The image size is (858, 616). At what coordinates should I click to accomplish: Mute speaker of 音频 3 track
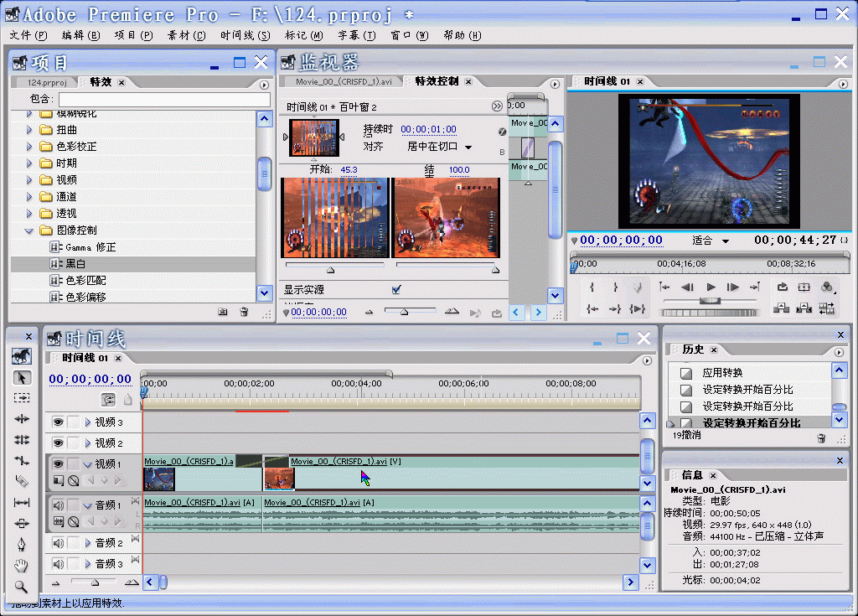coord(58,563)
